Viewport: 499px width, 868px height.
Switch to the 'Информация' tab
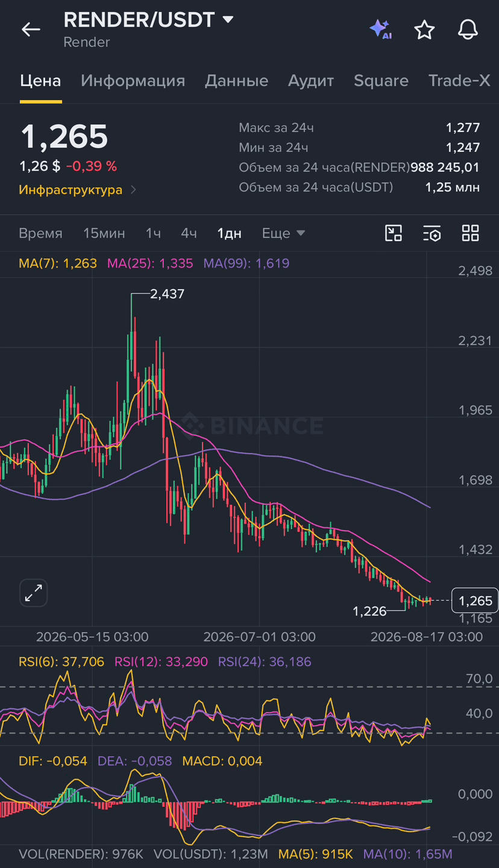click(133, 81)
